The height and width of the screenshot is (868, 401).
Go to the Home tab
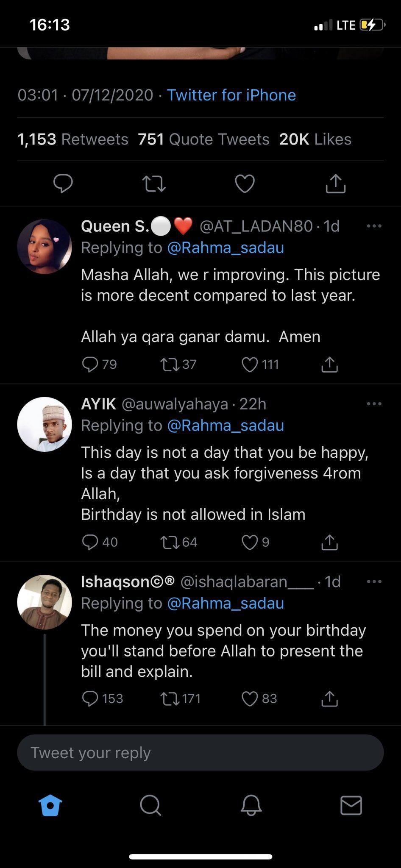(50, 805)
